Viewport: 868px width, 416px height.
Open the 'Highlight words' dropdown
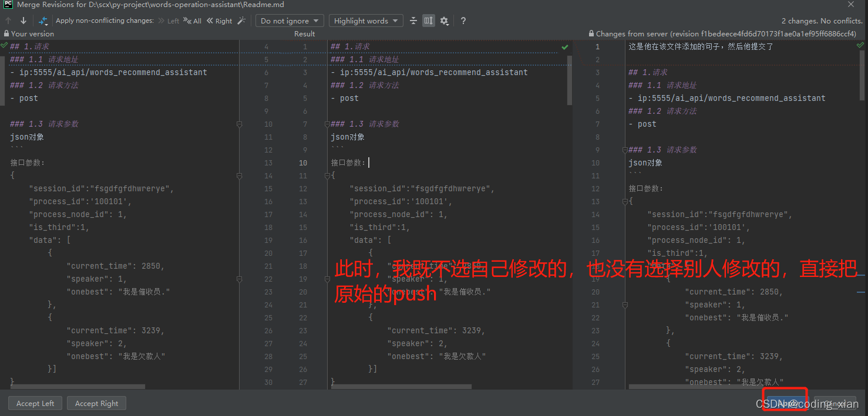[x=366, y=21]
